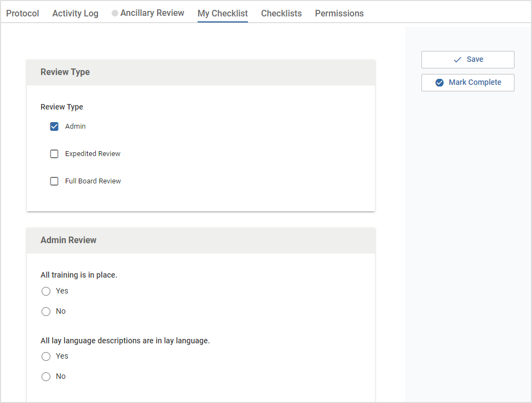Switch to the Protocol tab

click(x=22, y=13)
